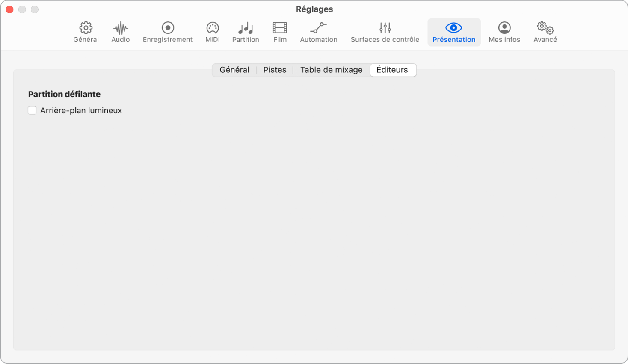The image size is (628, 364).
Task: Open the MIDI settings pane
Action: (x=212, y=28)
